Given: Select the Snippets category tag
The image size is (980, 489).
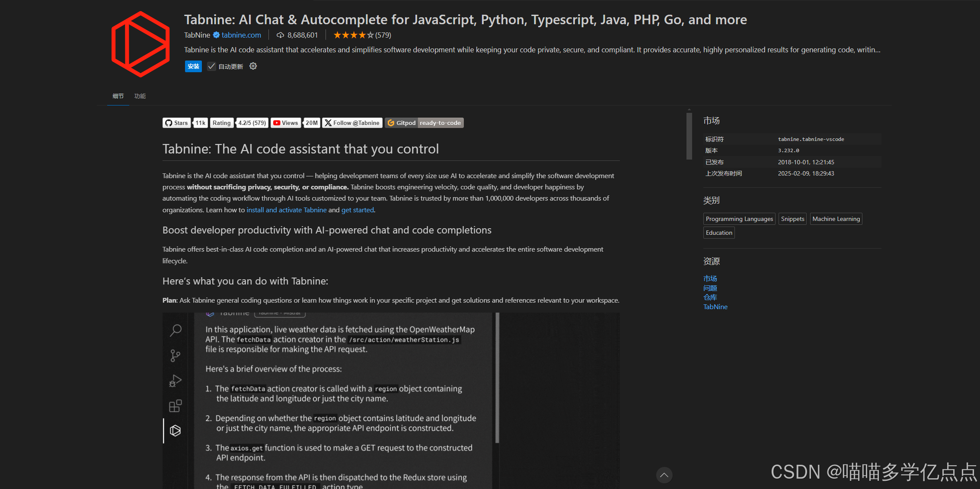Looking at the screenshot, I should point(792,219).
